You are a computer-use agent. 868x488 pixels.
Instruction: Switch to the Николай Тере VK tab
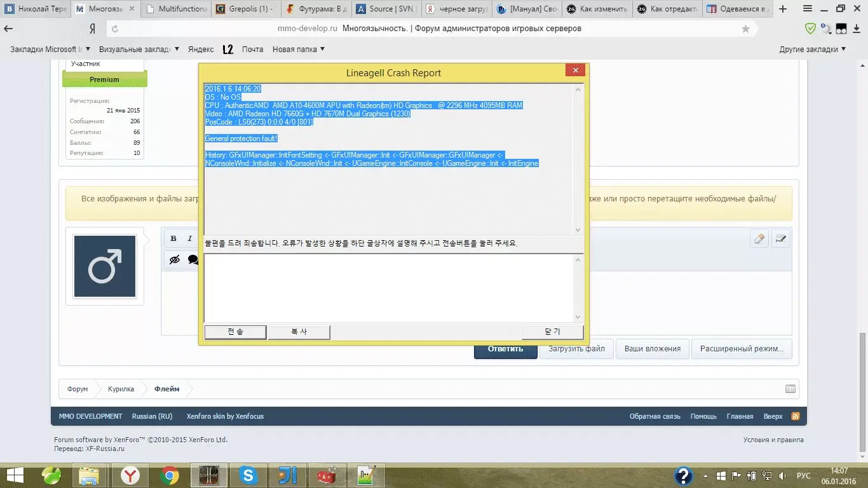[36, 9]
